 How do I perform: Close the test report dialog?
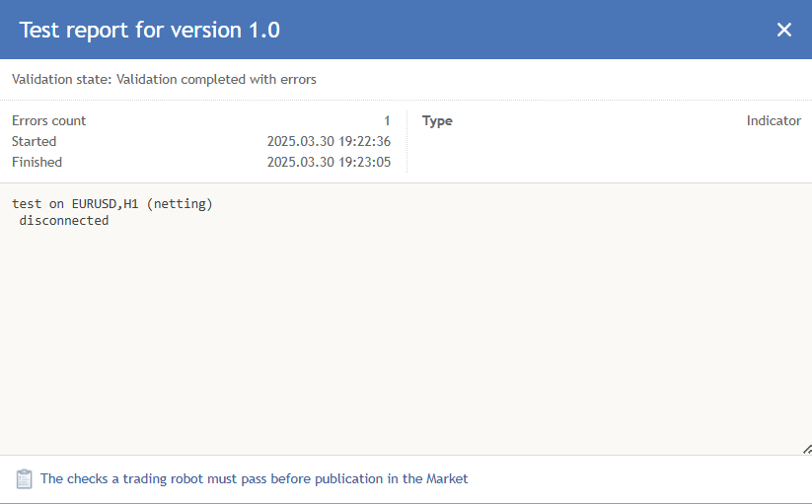pyautogui.click(x=784, y=30)
